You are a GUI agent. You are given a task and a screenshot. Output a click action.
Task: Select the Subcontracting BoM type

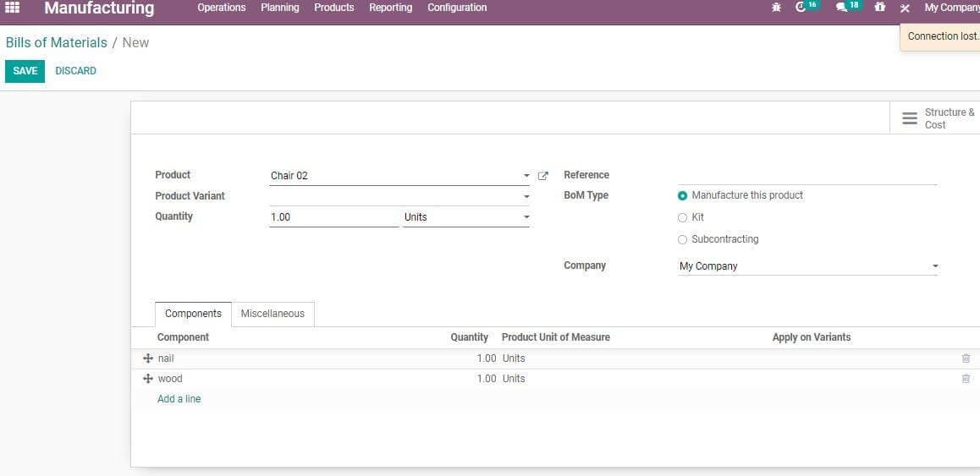(682, 239)
